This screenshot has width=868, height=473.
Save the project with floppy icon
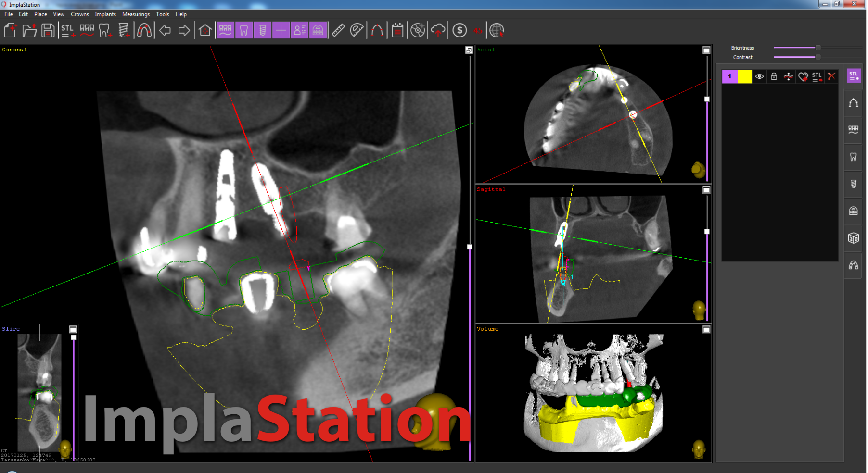[x=48, y=31]
